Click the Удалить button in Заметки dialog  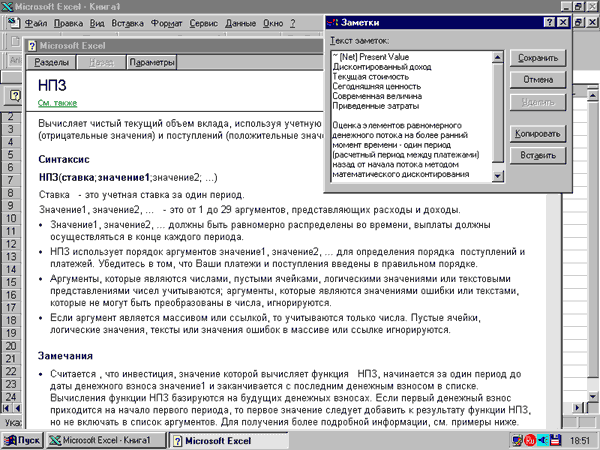coord(538,102)
